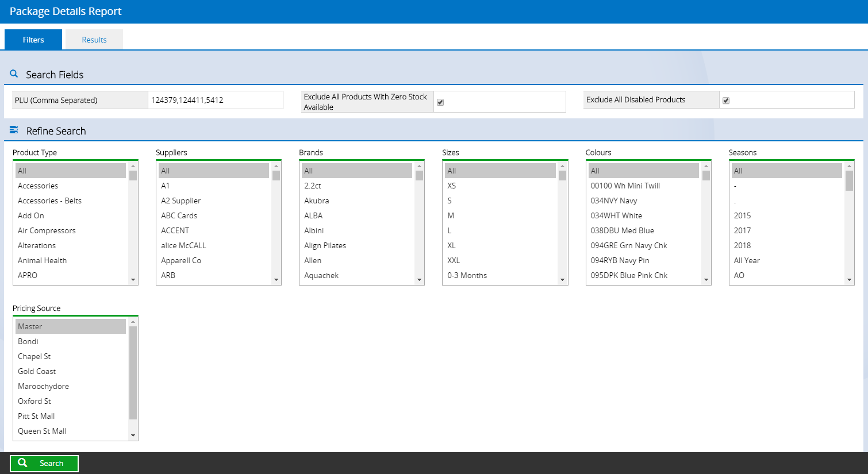Select Accessories - Belts product type
This screenshot has height=474, width=868.
[71, 201]
